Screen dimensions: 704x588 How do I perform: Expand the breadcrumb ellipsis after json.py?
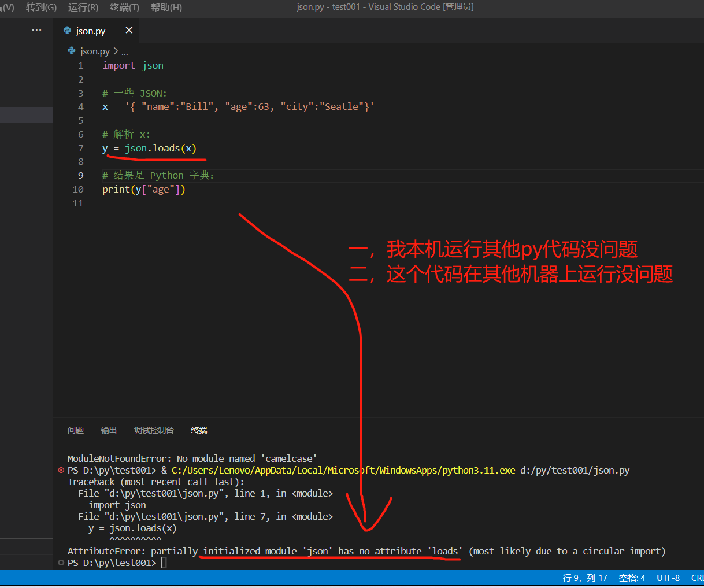click(x=124, y=51)
